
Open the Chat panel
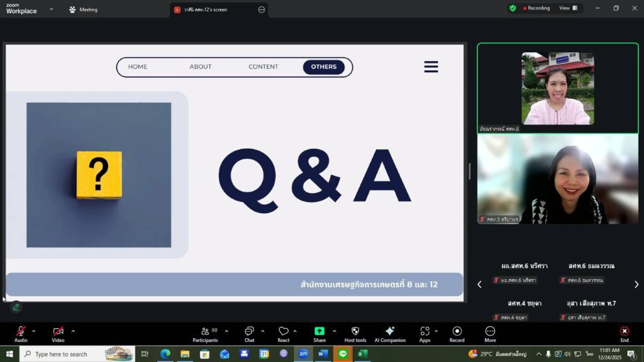coord(249,334)
